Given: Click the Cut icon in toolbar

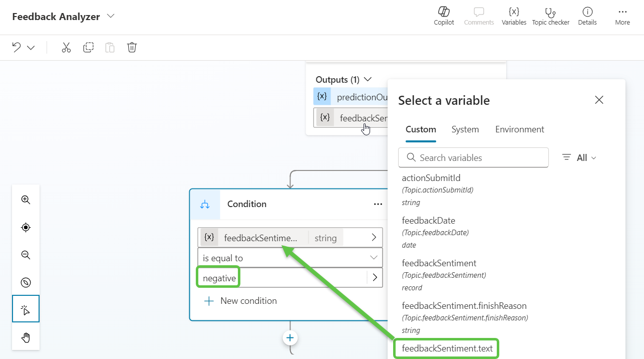Looking at the screenshot, I should [66, 48].
